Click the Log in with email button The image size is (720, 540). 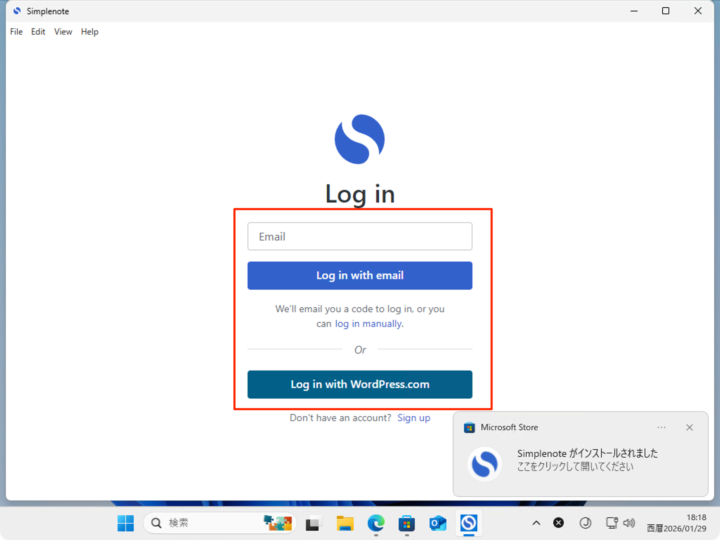click(360, 276)
